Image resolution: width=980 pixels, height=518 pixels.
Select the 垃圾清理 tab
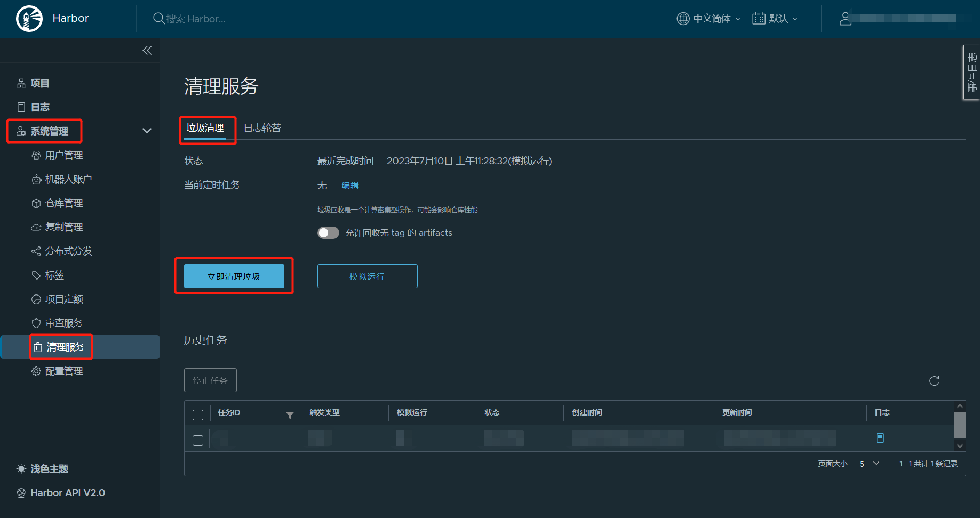[205, 128]
